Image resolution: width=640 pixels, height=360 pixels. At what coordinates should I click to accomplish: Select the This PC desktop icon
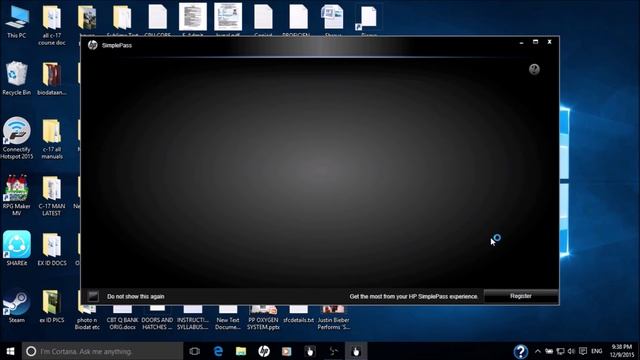tap(17, 22)
